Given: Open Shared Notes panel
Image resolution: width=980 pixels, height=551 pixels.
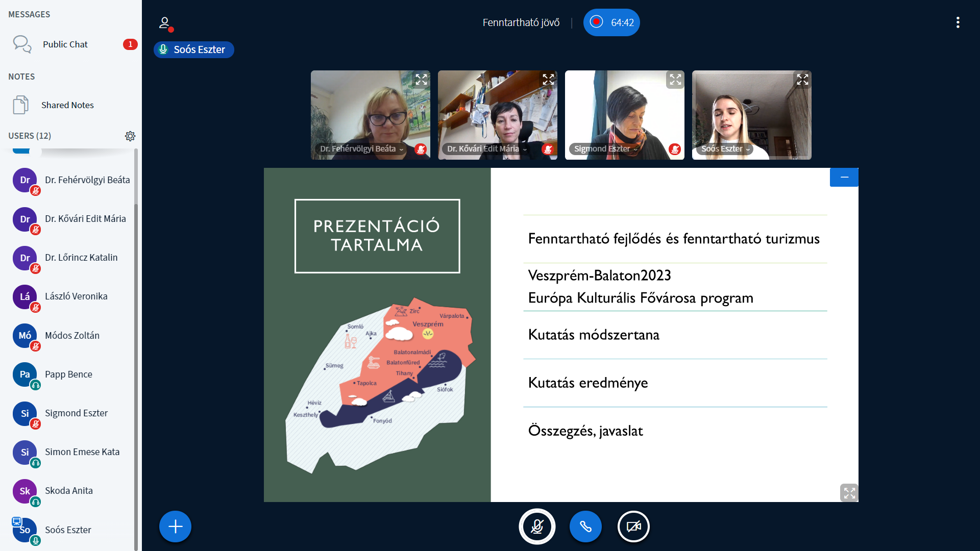Looking at the screenshot, I should (67, 105).
